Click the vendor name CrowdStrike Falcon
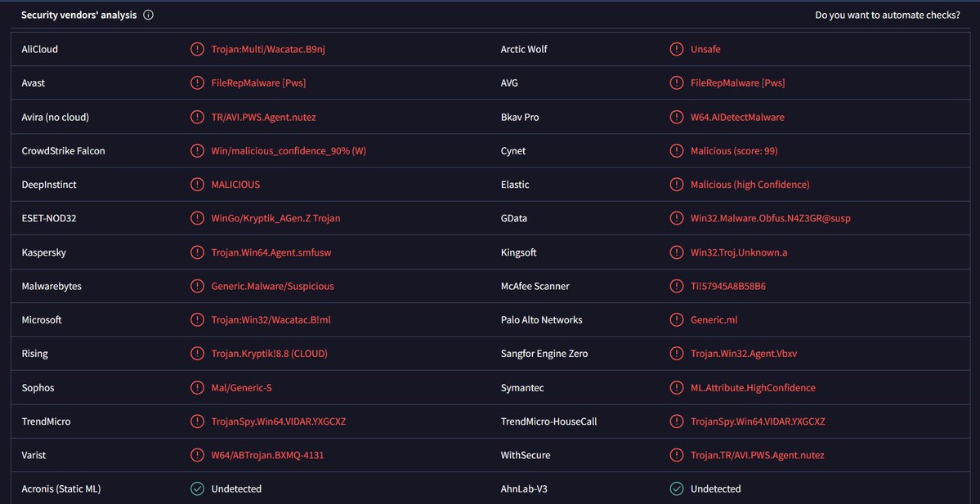 click(x=63, y=150)
